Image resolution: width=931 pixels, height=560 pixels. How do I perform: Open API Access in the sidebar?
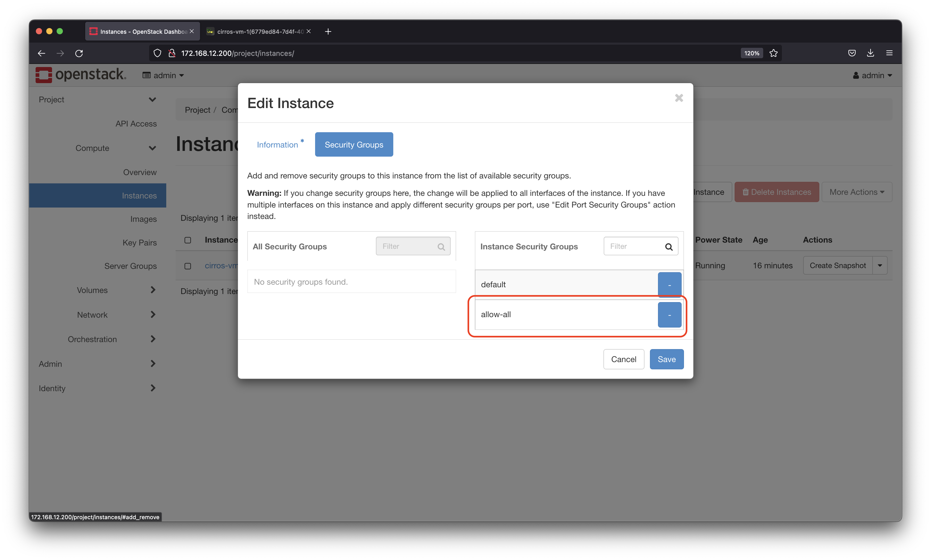pyautogui.click(x=136, y=124)
